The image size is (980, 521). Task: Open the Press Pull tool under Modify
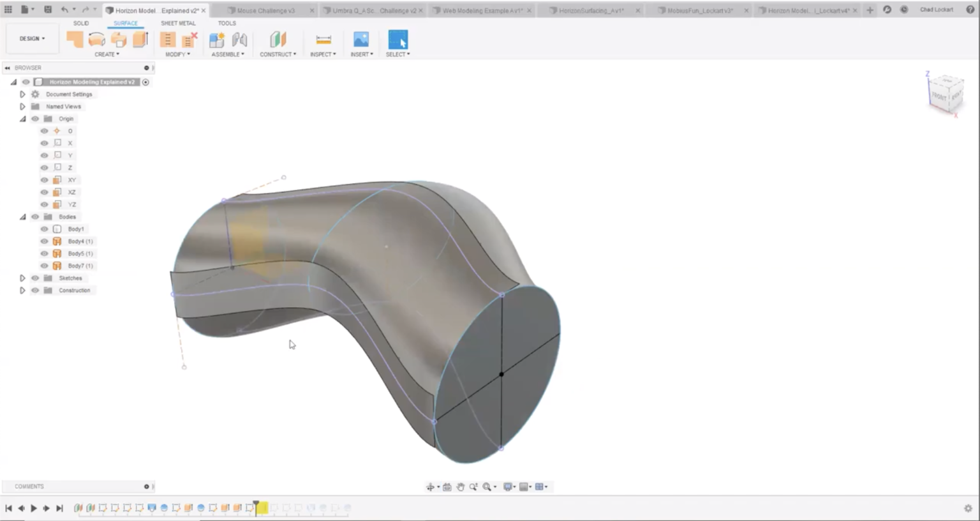(167, 40)
